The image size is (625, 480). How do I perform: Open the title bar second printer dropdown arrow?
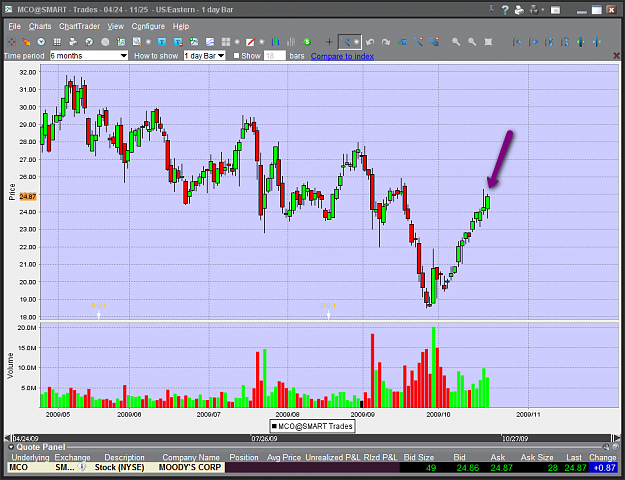(542, 10)
